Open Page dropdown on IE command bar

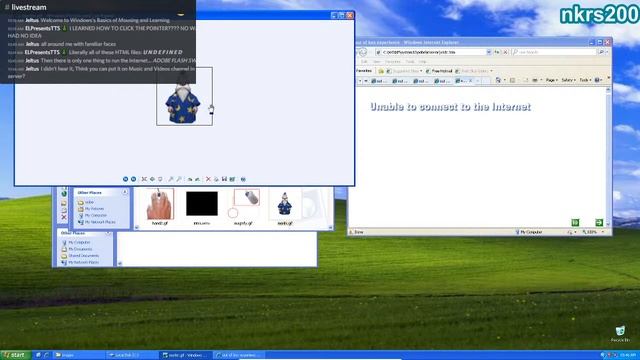point(551,80)
